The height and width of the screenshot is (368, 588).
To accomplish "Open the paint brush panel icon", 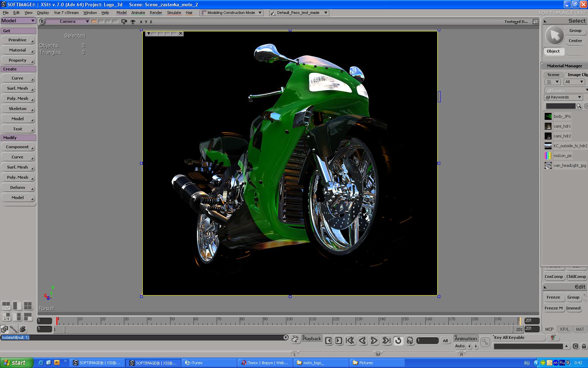I will [14, 329].
